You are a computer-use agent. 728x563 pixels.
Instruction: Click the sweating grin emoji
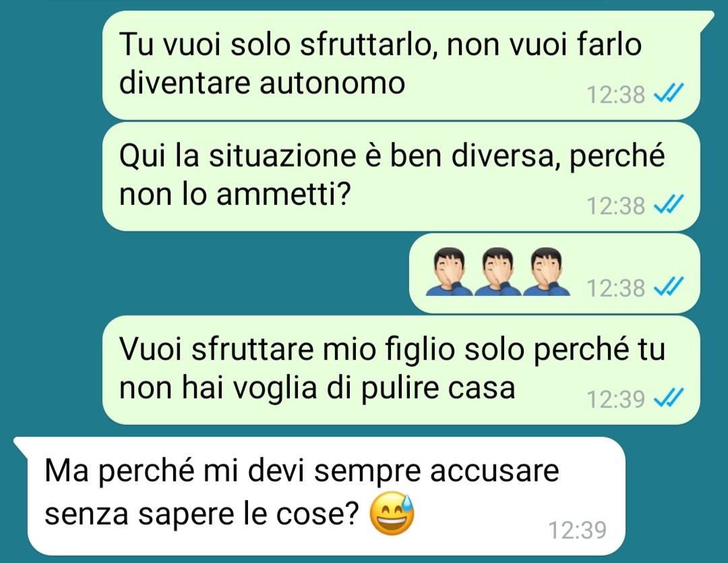tap(392, 513)
